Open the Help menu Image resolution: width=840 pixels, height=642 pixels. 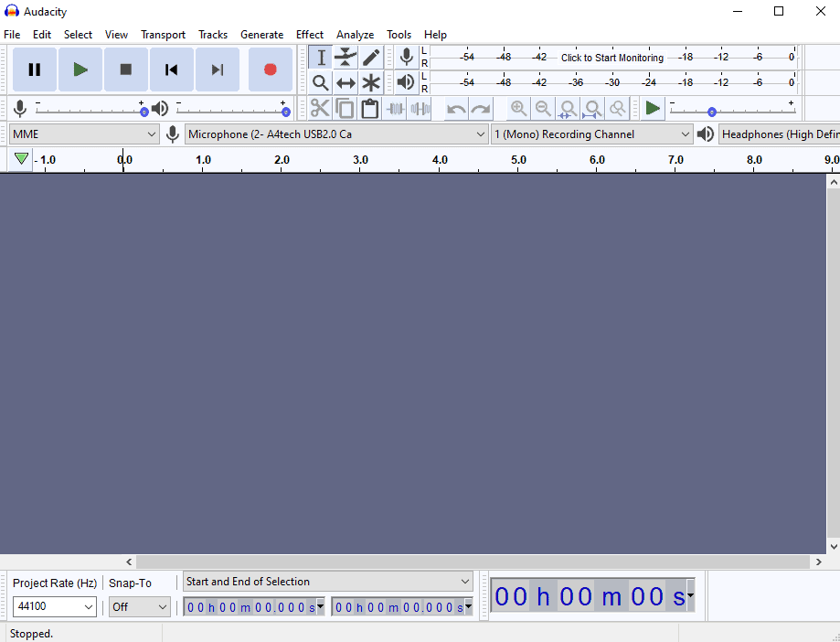pos(435,35)
